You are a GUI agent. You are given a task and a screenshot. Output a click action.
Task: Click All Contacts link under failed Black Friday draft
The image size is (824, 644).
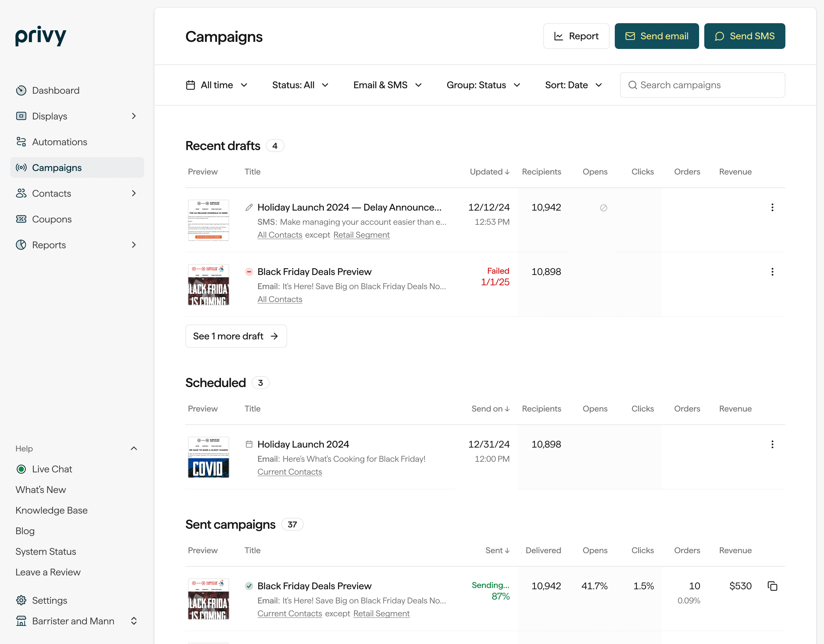coord(280,299)
